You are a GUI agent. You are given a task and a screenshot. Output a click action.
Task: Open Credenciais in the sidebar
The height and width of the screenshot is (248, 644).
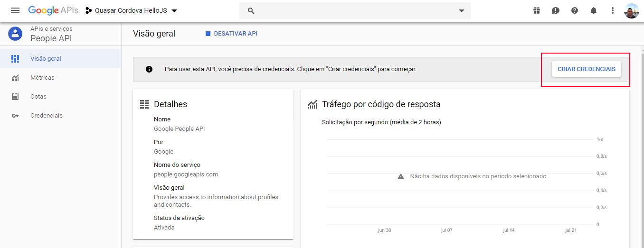[46, 116]
